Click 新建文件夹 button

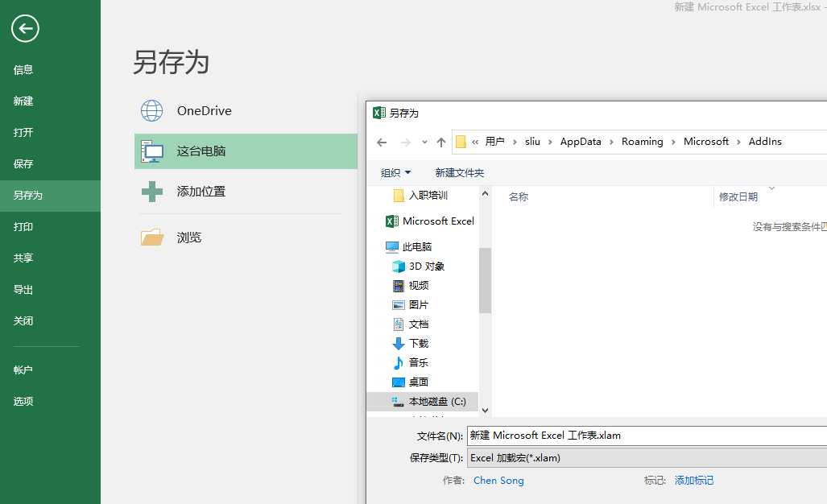[459, 173]
